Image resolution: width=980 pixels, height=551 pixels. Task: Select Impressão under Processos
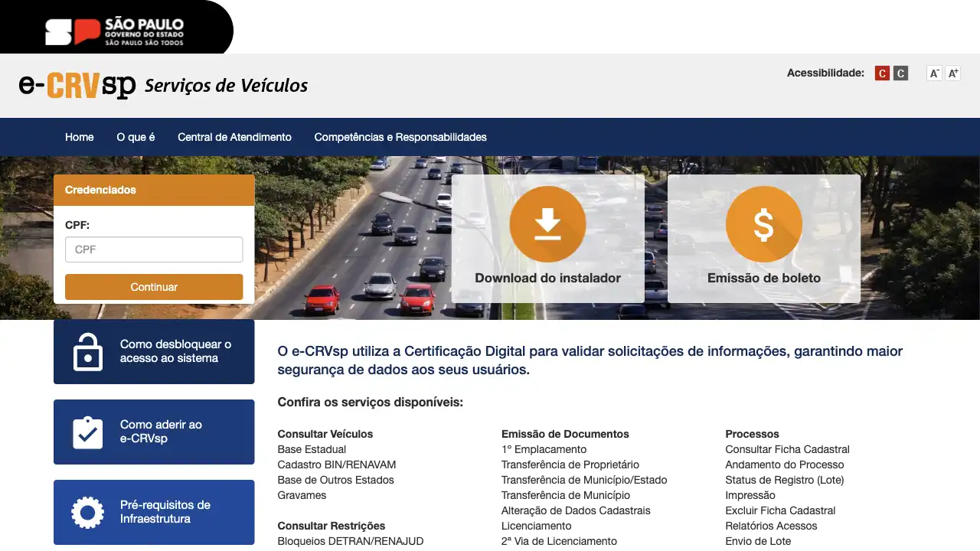750,495
